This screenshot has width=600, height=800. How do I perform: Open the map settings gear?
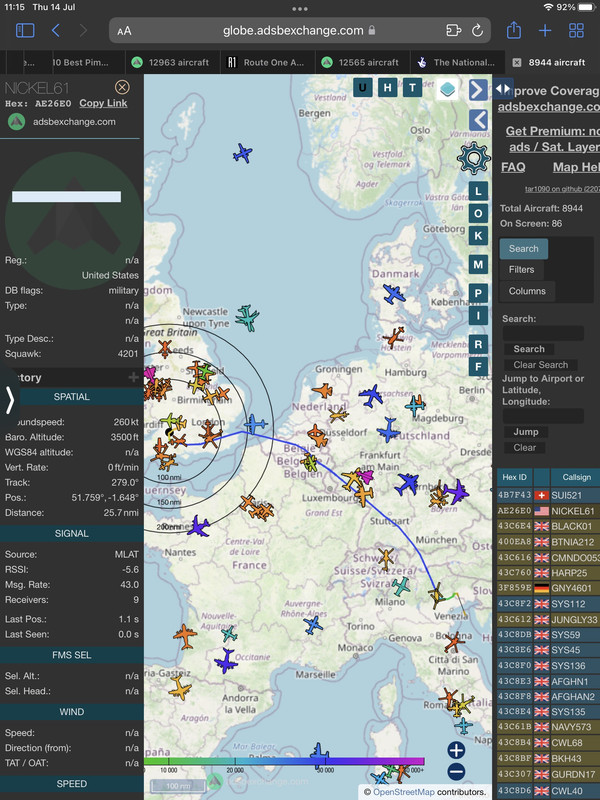(474, 158)
